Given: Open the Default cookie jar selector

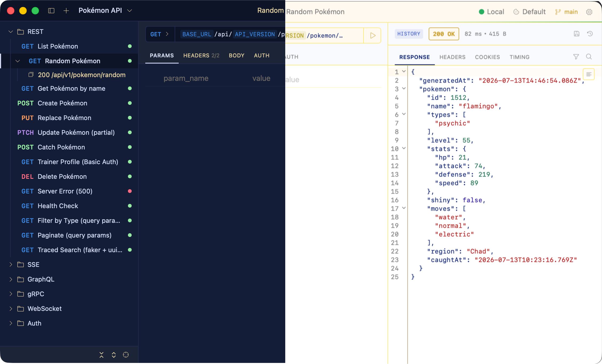Looking at the screenshot, I should click(530, 12).
